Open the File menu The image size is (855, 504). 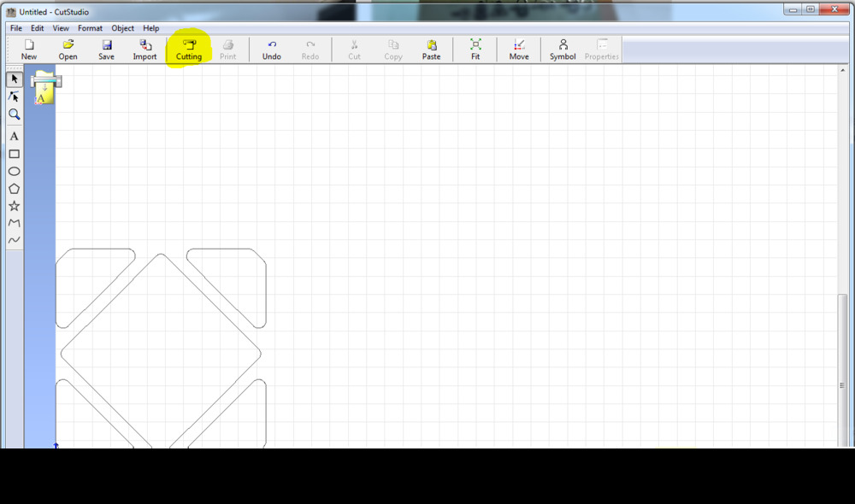pyautogui.click(x=16, y=28)
